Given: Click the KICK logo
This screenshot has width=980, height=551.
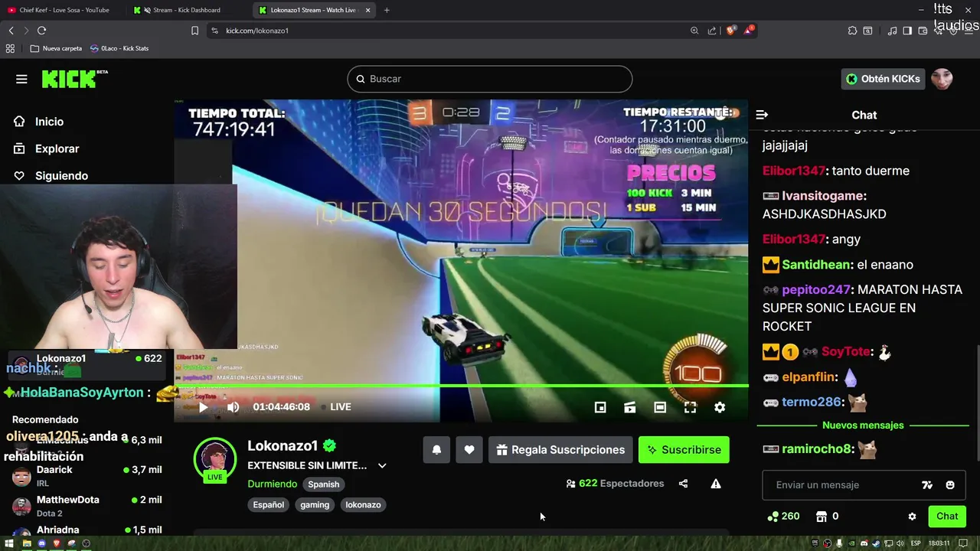Looking at the screenshot, I should coord(74,78).
